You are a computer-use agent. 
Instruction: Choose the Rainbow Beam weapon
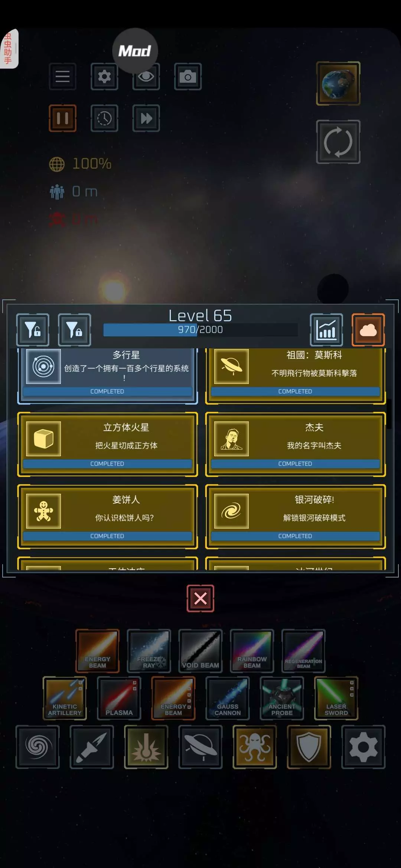pyautogui.click(x=252, y=651)
